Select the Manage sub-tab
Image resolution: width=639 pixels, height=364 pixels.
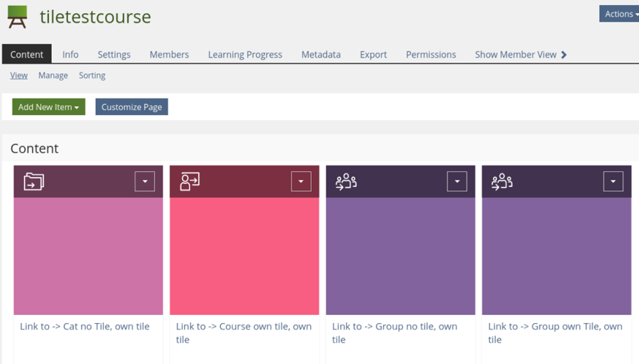tap(53, 76)
